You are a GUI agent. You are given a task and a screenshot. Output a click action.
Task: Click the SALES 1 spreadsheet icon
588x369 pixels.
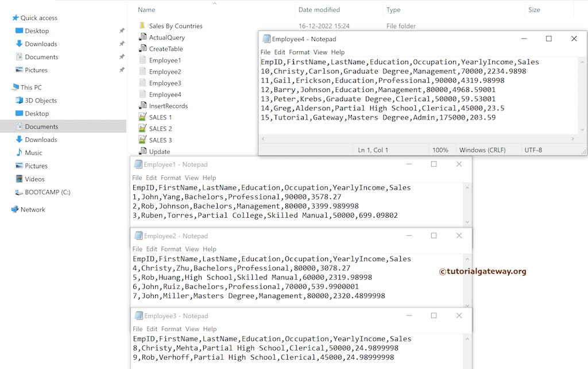142,117
